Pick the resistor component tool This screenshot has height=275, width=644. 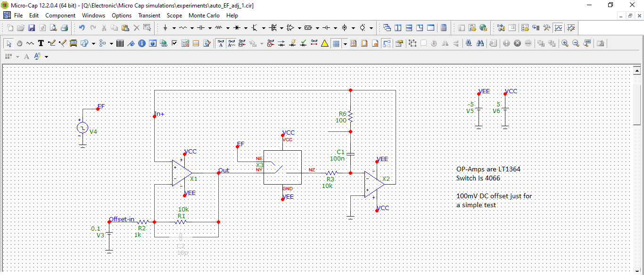pyautogui.click(x=183, y=28)
